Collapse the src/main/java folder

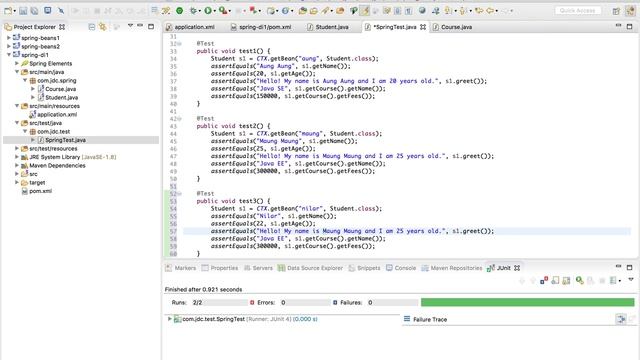click(17, 72)
